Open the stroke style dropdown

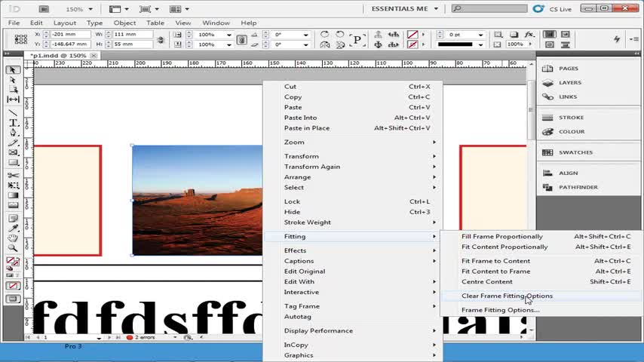480,44
